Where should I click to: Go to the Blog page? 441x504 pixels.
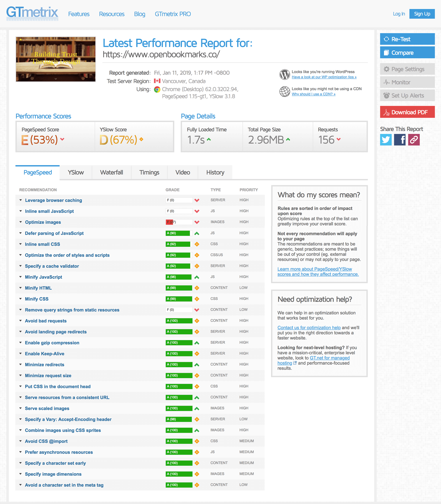(140, 14)
